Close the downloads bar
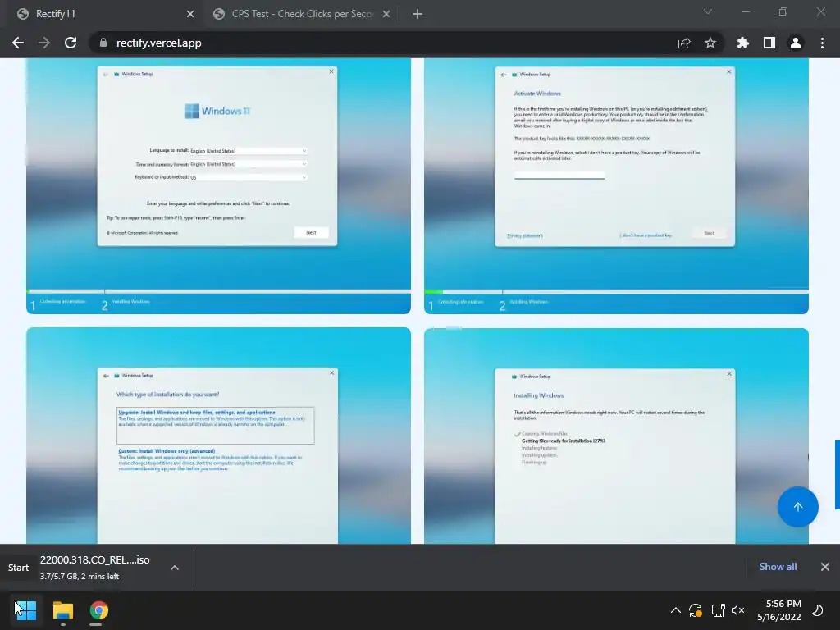 [x=825, y=567]
